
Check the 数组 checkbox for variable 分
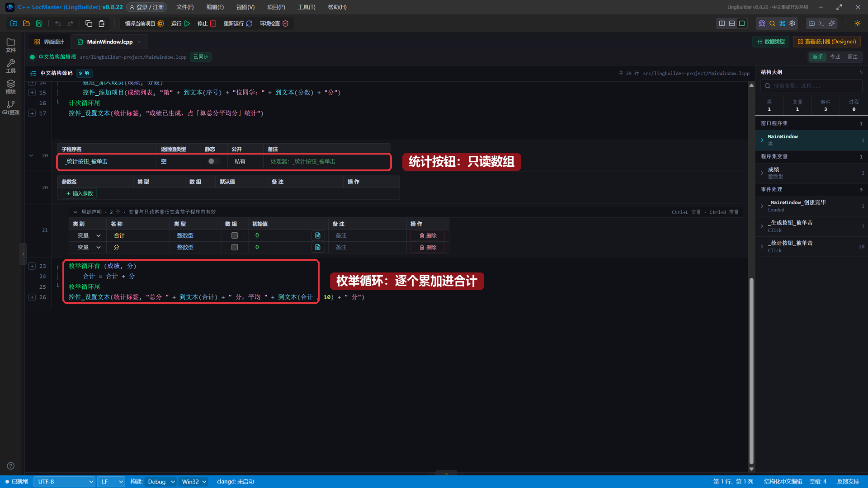click(234, 247)
